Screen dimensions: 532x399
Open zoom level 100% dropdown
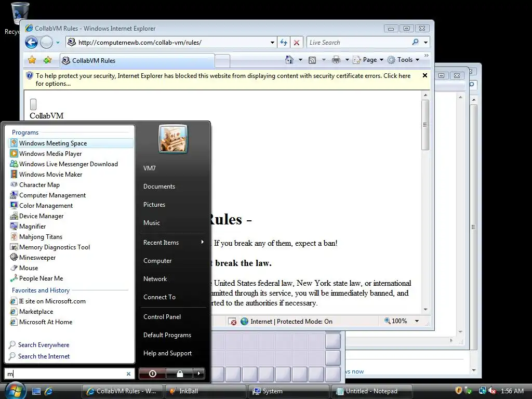(417, 321)
